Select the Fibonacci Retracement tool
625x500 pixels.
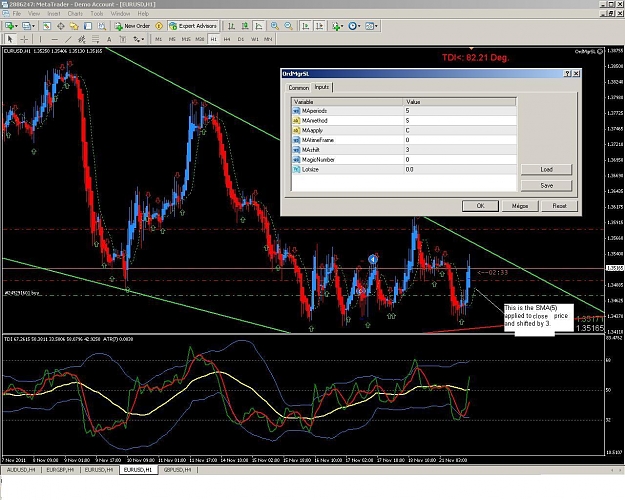(x=96, y=39)
